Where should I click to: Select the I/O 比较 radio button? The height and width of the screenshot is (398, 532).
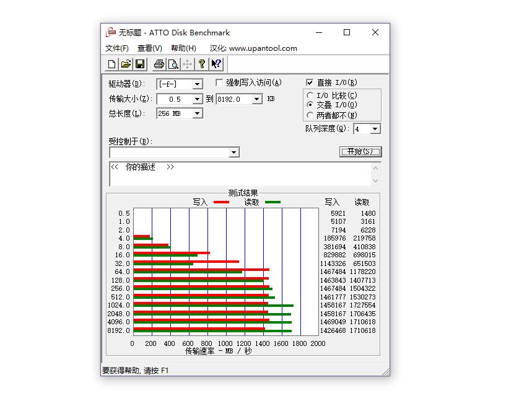(x=310, y=94)
